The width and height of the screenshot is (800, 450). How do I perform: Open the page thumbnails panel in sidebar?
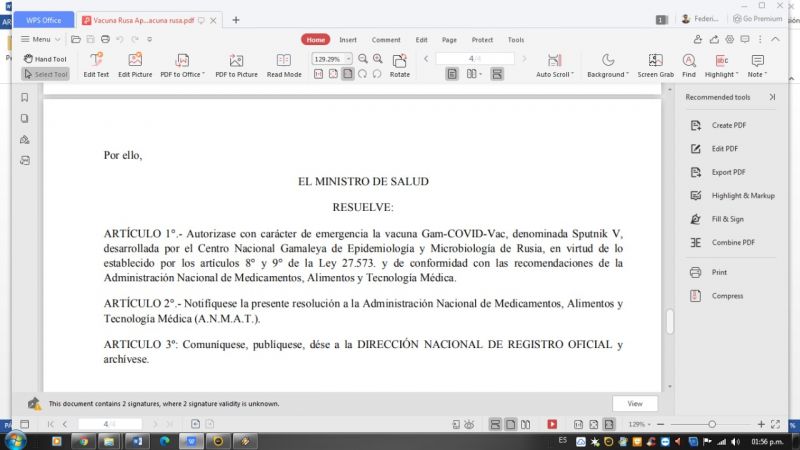(24, 118)
